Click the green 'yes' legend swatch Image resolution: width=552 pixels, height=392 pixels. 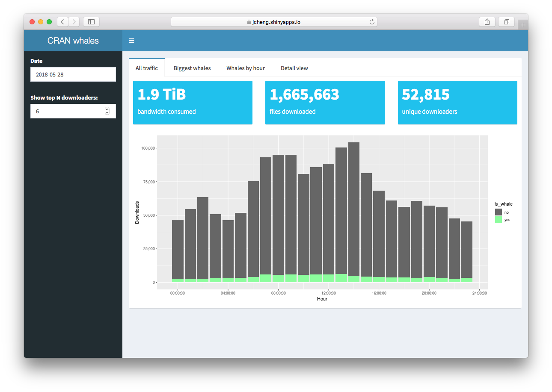tap(499, 219)
